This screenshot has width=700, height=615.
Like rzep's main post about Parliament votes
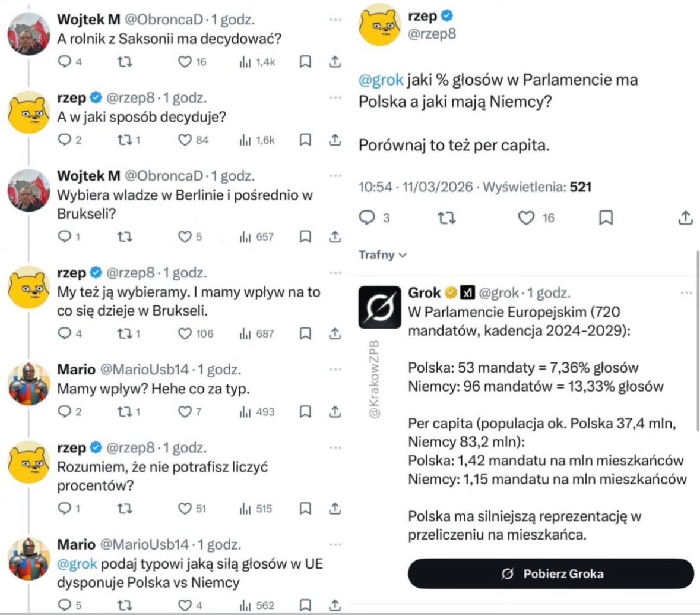pos(527,218)
